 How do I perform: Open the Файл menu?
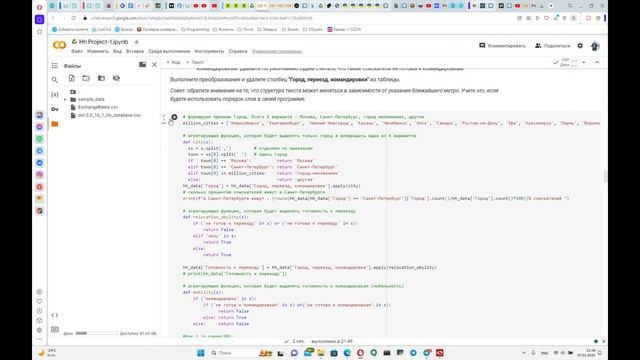click(77, 51)
